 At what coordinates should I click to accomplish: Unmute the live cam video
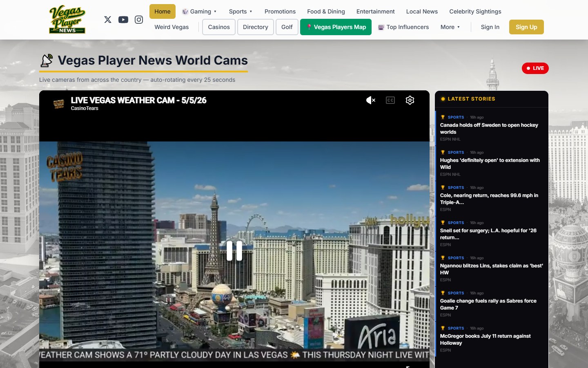coord(370,100)
